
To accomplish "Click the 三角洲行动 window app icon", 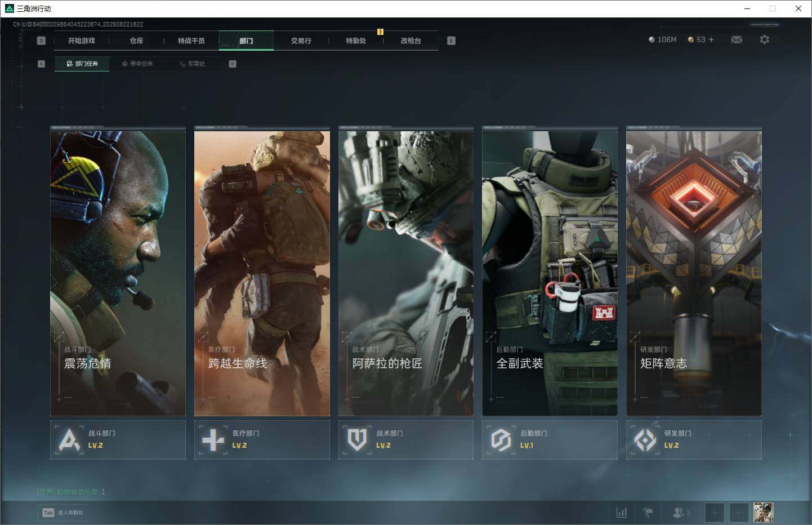I will click(9, 8).
